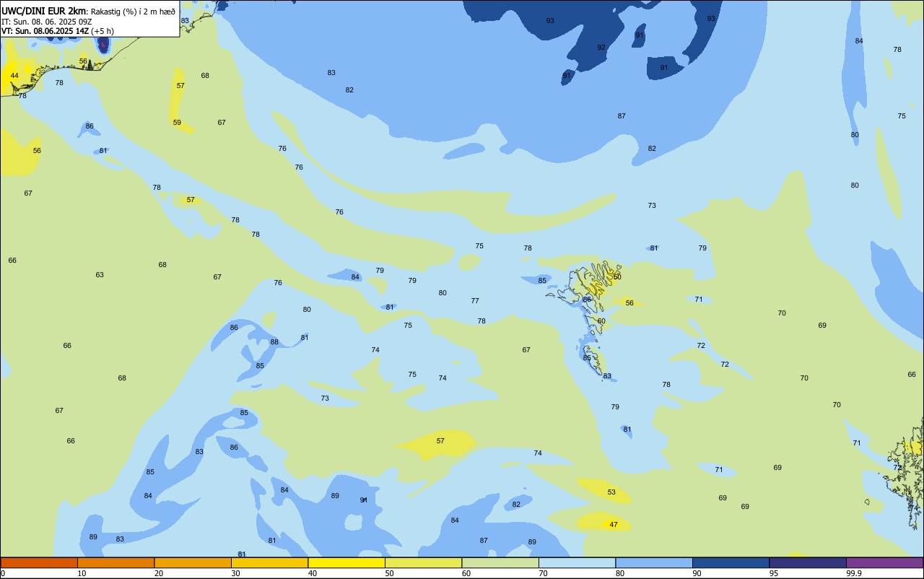Click the 'IT: Sun. 08. 06. 2025 09Z' line

46,22
